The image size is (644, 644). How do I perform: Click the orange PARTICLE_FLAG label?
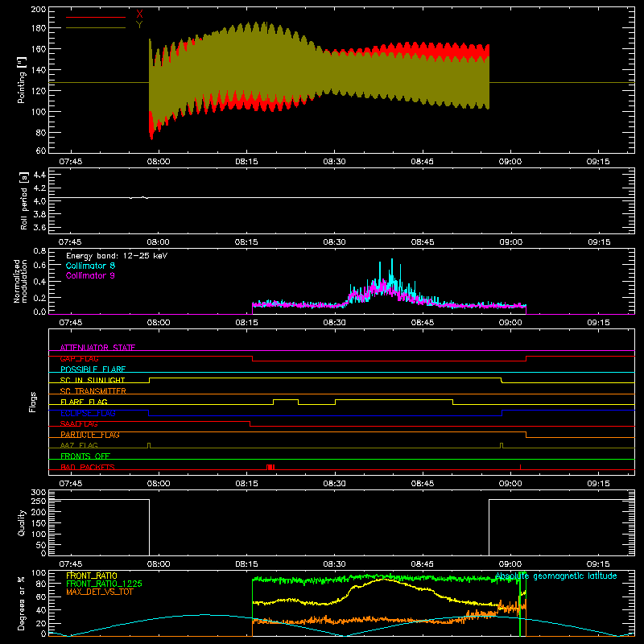(x=90, y=435)
